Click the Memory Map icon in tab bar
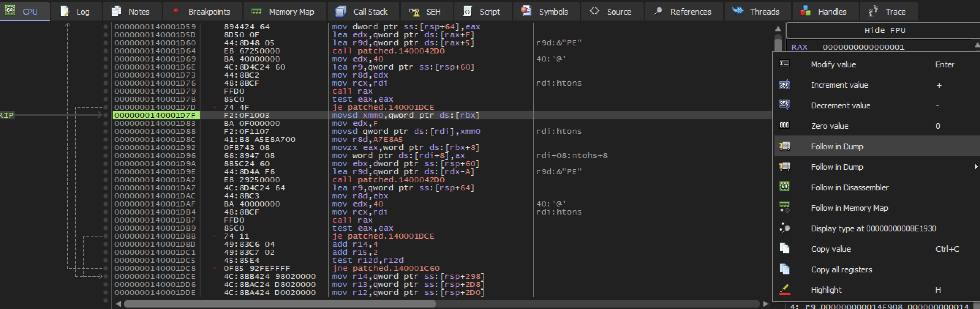 [256, 11]
